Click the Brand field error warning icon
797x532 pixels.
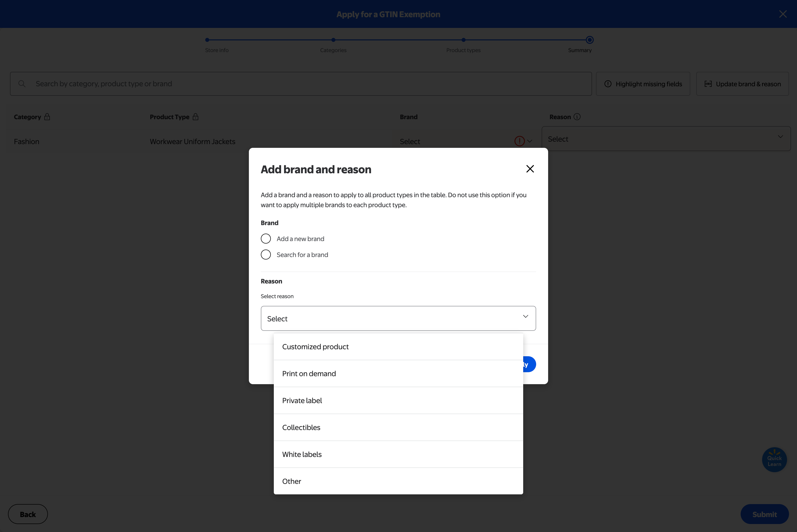(x=519, y=141)
